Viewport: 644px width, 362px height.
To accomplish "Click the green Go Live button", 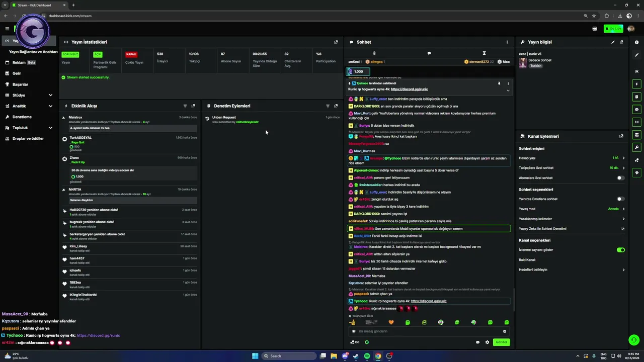I will click(x=614, y=29).
